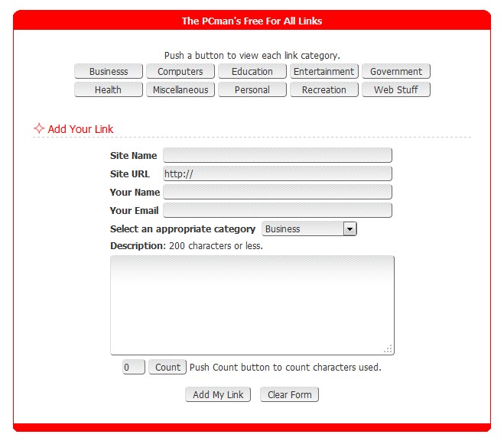Click the character count field showing 0
Screen dimensions: 504x444
point(134,367)
